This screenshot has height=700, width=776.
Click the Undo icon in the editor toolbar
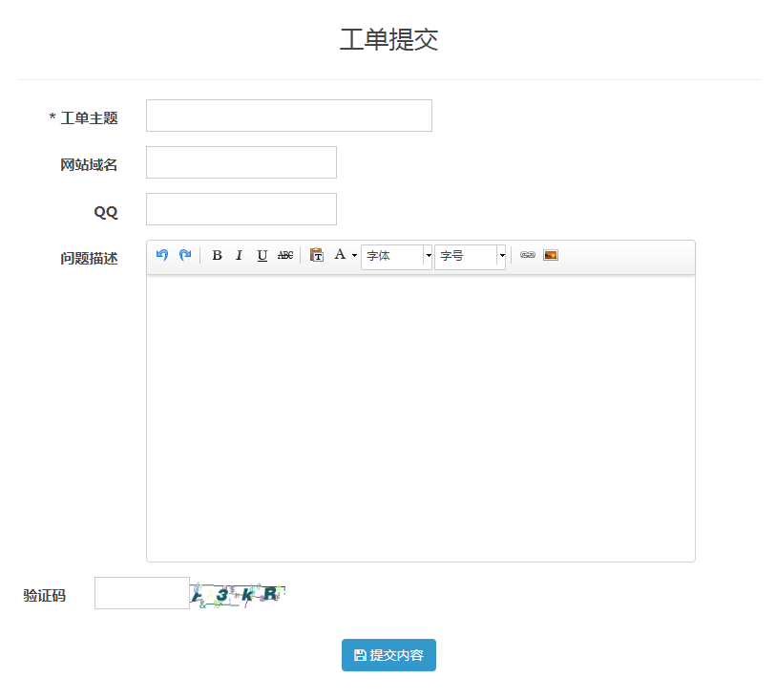161,255
